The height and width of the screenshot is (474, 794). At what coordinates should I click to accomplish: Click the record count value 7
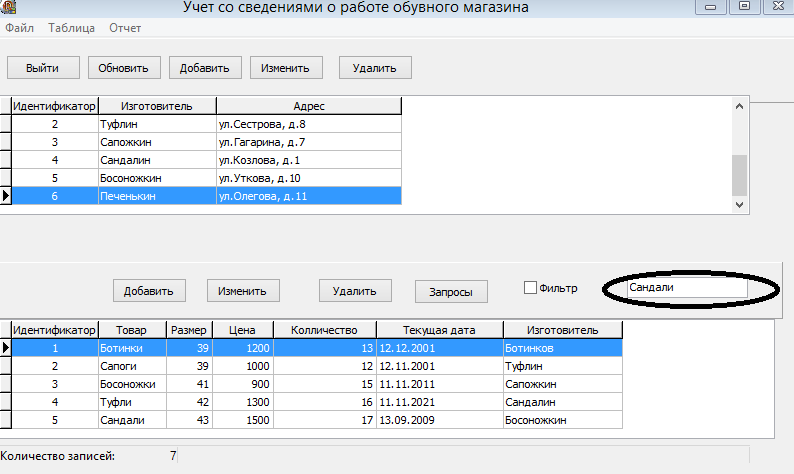coord(173,456)
